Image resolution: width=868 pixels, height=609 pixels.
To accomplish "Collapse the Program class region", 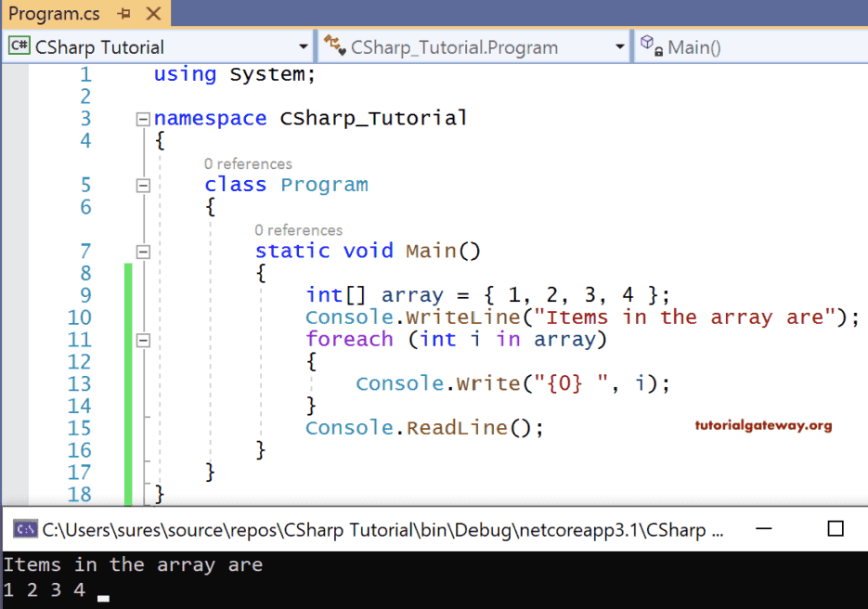I will [x=144, y=185].
